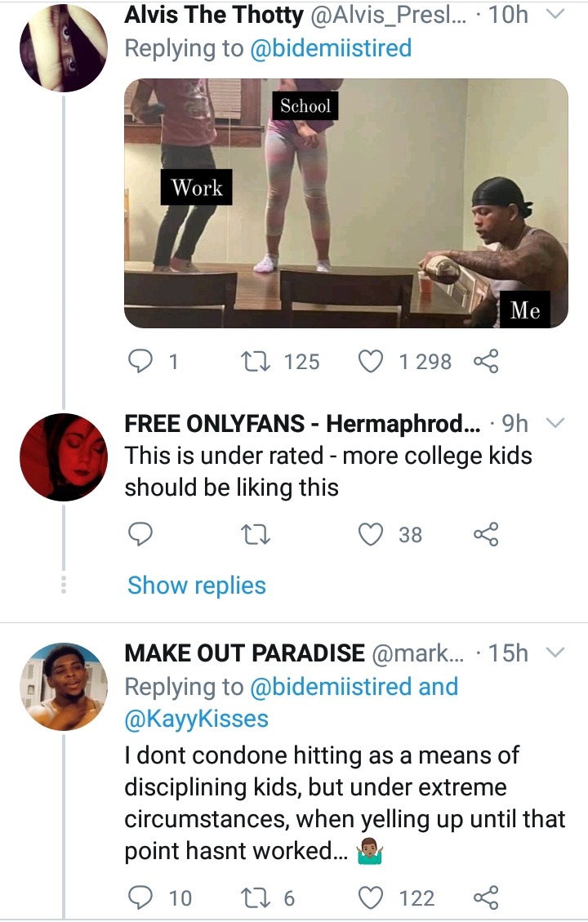588x922 pixels.
Task: Share the MAKE OUT PARADISE tweet
Action: coord(486,898)
